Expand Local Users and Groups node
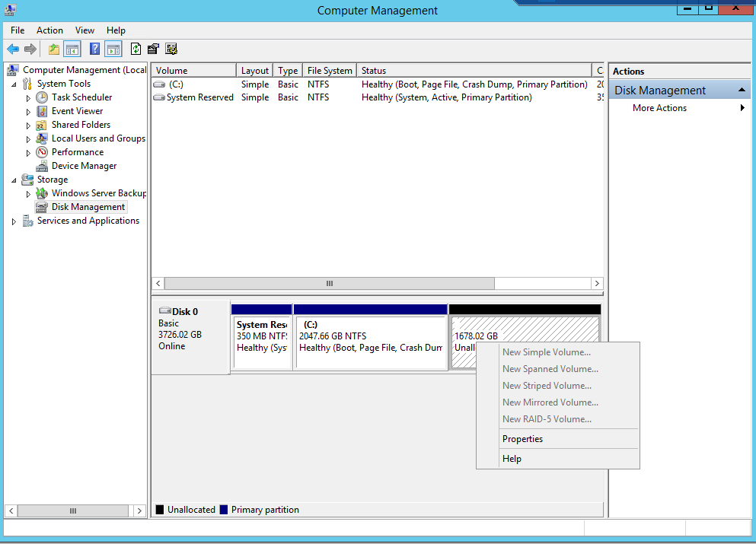756x544 pixels. 28,139
